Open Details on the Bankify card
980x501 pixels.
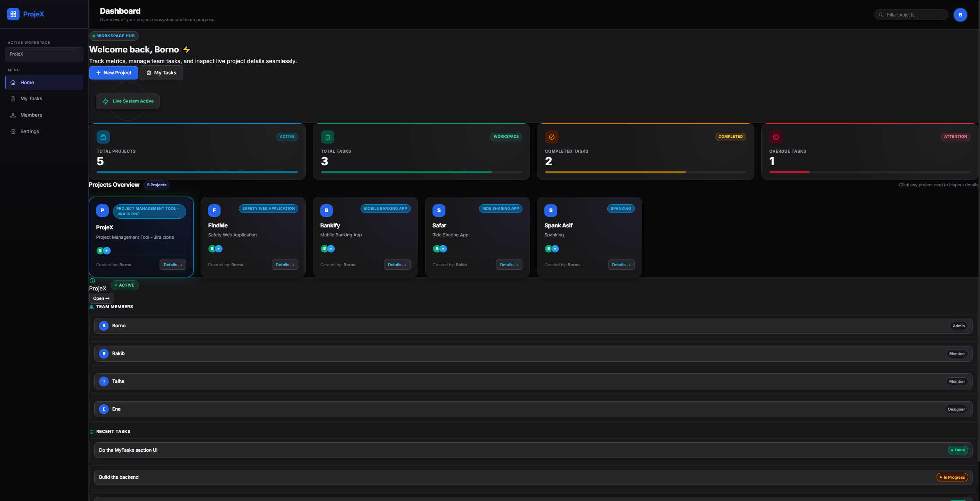[x=397, y=265]
